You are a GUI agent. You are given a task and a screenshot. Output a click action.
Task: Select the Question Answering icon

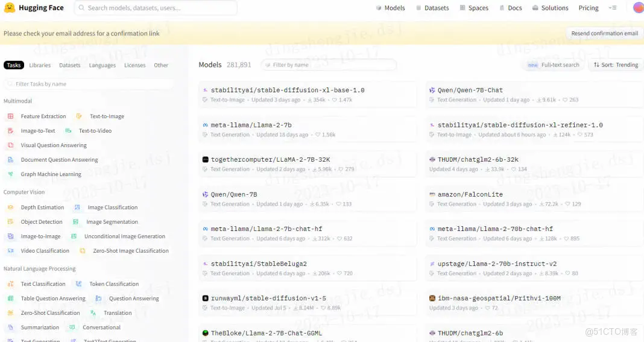click(x=98, y=299)
